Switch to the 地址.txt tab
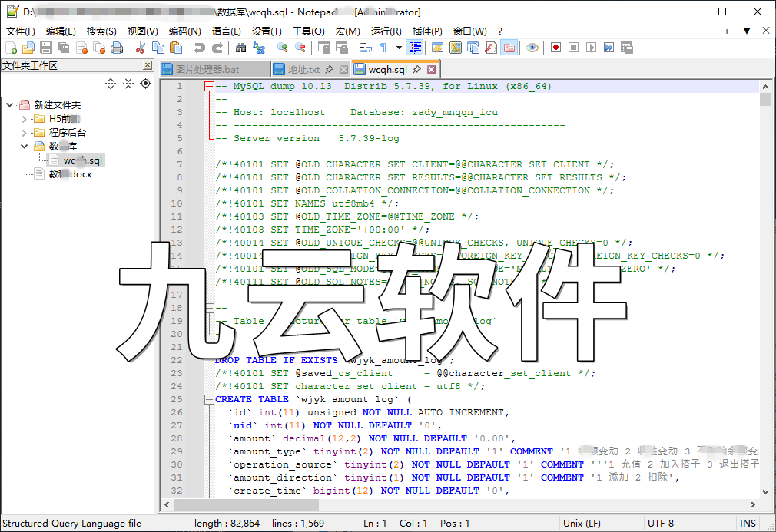The image size is (776, 532). click(x=311, y=69)
